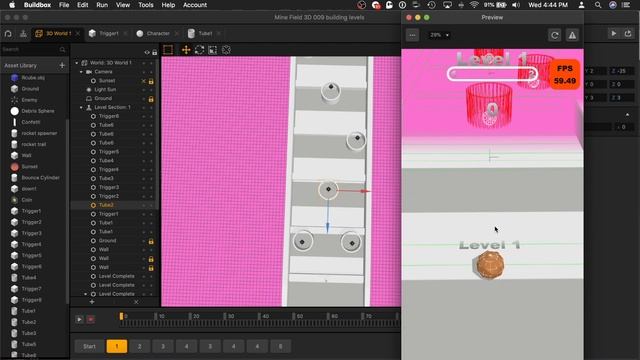Select the scale tool in the viewport toolbar

coord(213,50)
